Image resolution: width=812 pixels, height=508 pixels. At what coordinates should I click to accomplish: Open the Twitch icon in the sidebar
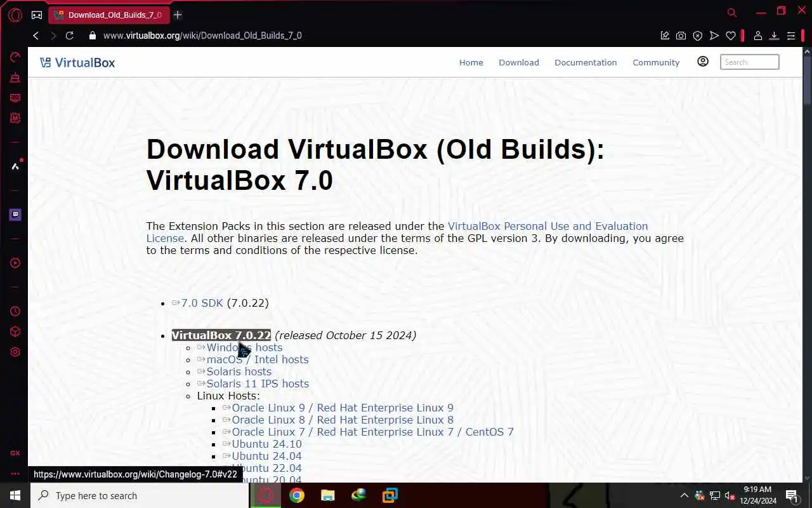(x=15, y=215)
